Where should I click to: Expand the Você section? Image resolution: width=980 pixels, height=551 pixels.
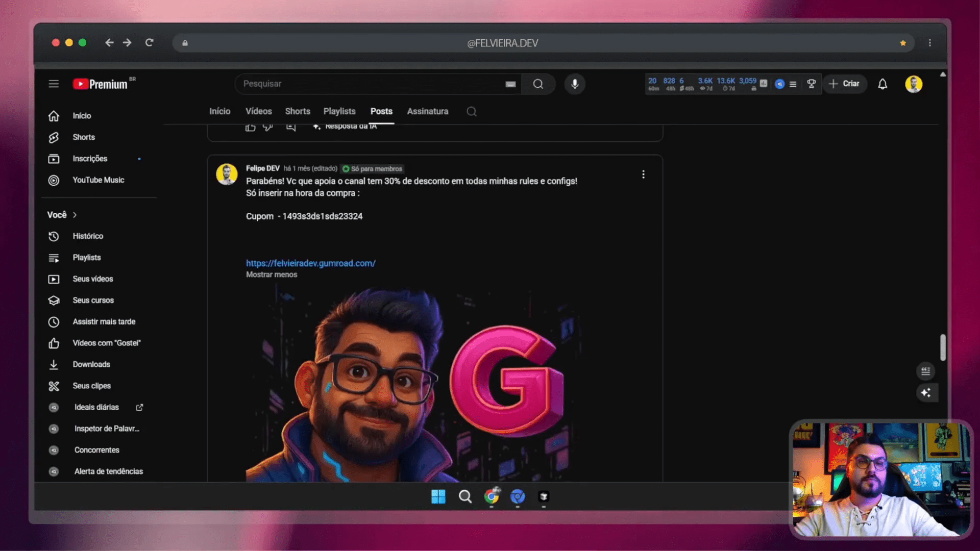point(62,215)
